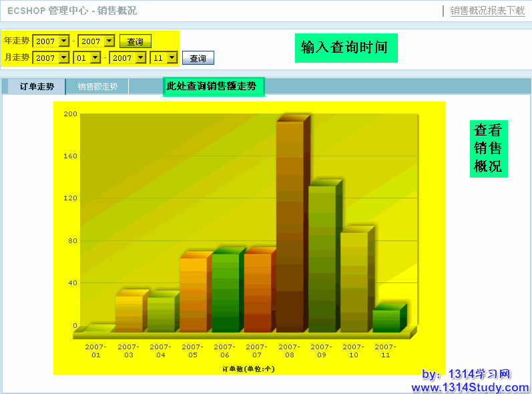
Task: Open the 年走势 end year dropdown
Action: (x=96, y=41)
